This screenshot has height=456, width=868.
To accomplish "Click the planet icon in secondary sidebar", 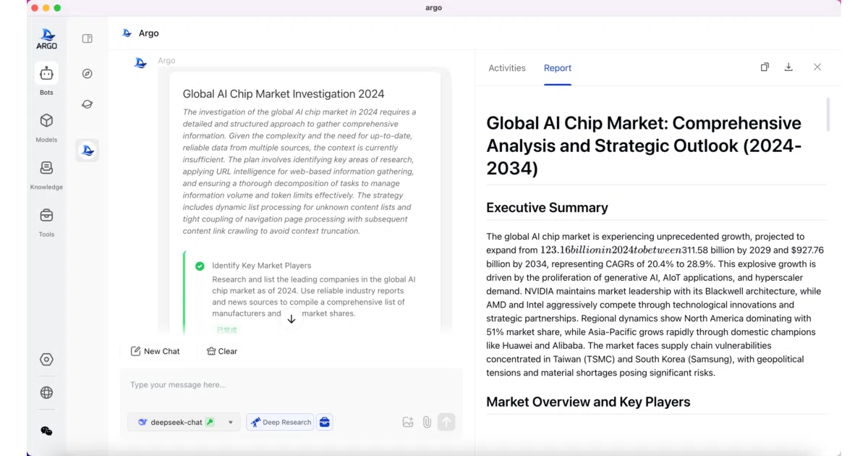I will (88, 104).
